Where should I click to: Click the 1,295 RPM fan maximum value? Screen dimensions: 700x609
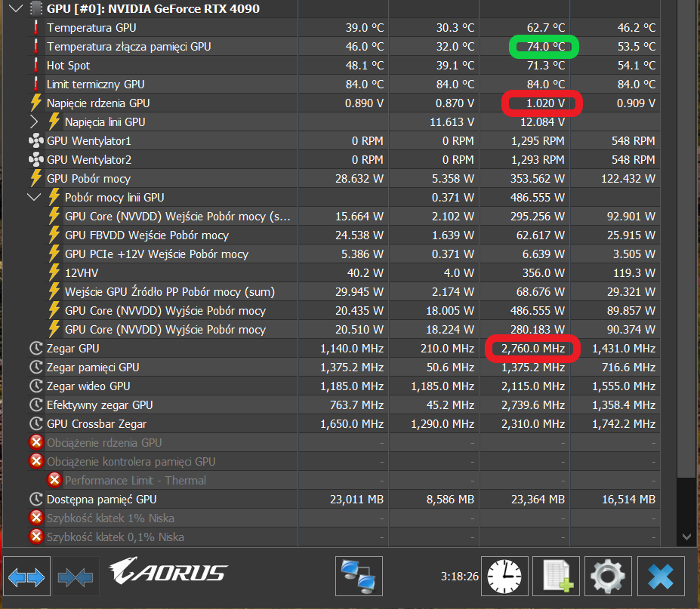click(538, 141)
